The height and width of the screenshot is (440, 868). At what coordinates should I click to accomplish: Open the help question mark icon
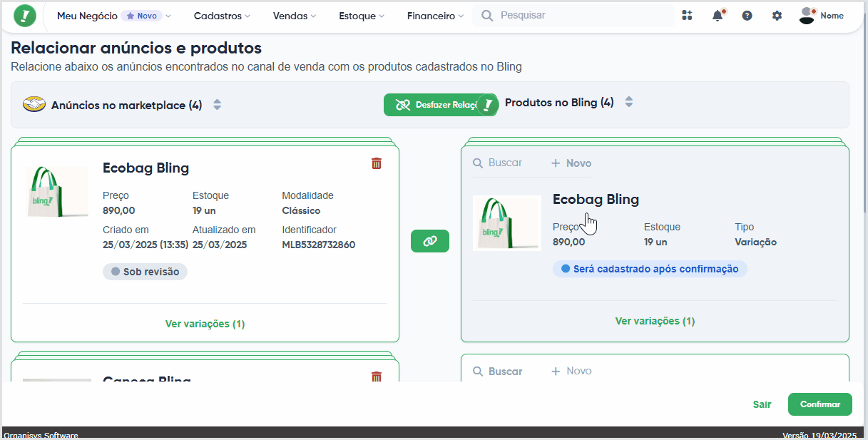pos(747,16)
